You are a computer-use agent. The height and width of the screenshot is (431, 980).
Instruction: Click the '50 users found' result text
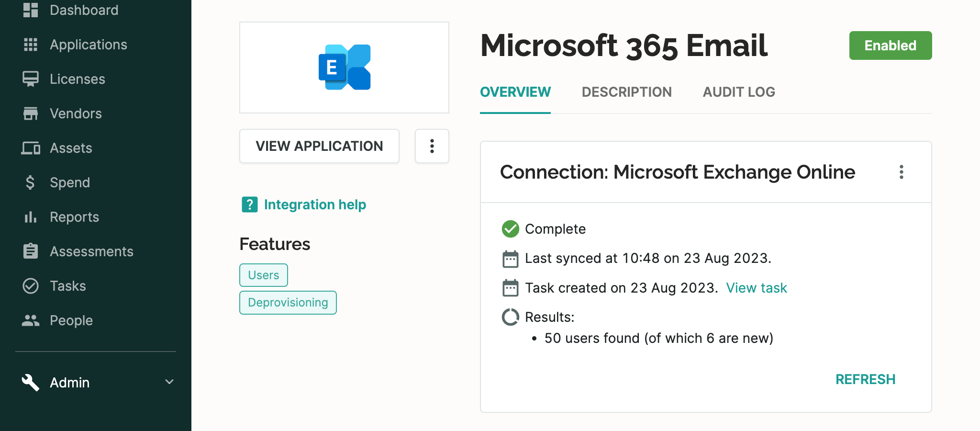coord(659,338)
